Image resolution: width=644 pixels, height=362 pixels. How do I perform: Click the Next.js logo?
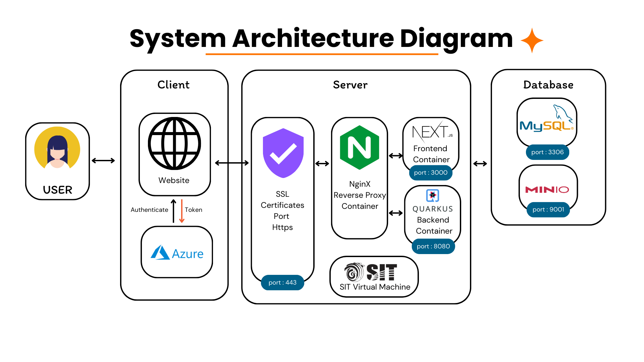coord(432,131)
